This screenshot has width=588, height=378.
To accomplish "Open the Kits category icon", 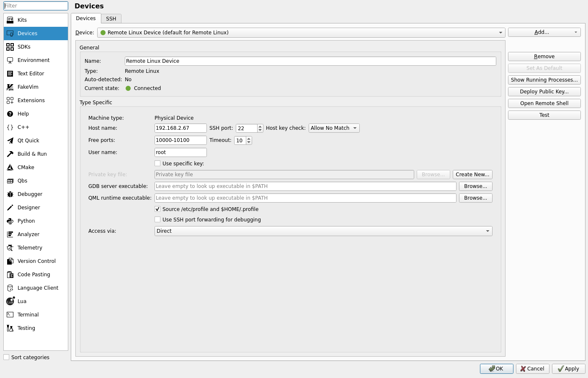I will click(x=10, y=20).
